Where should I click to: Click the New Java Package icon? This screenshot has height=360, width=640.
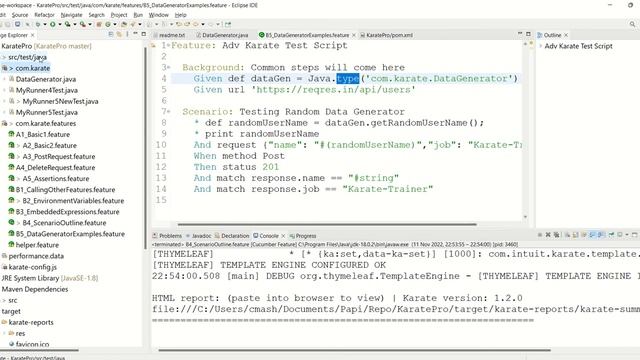click(99, 24)
